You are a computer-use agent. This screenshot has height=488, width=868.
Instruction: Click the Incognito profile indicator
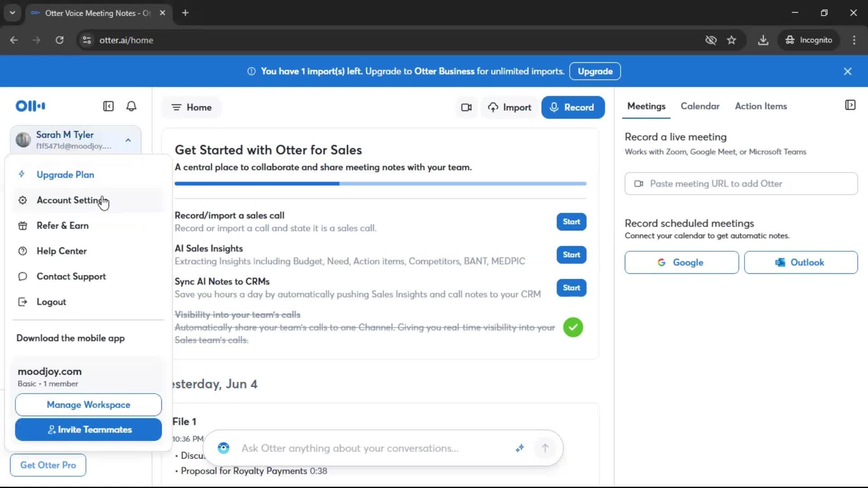click(x=809, y=40)
